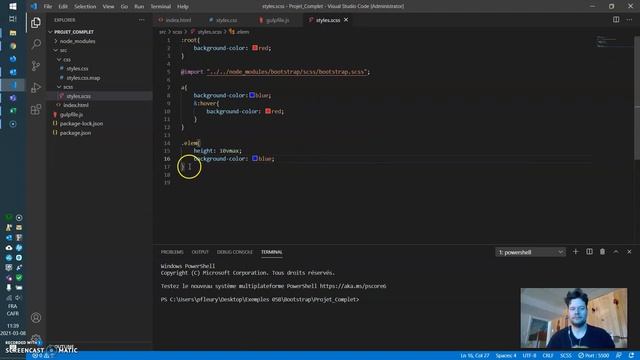Select the TERMINAL panel tab
The height and width of the screenshot is (360, 640).
click(x=271, y=252)
